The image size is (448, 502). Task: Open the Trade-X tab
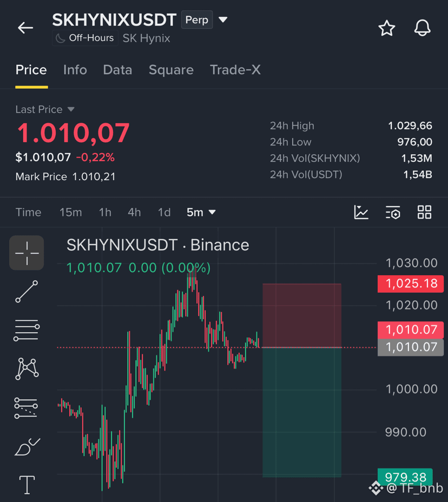coord(235,70)
